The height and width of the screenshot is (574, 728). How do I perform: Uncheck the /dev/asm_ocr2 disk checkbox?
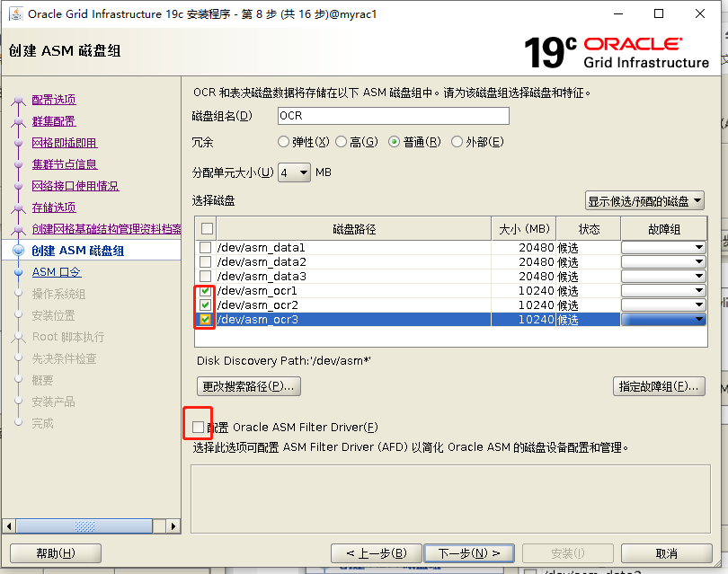205,305
